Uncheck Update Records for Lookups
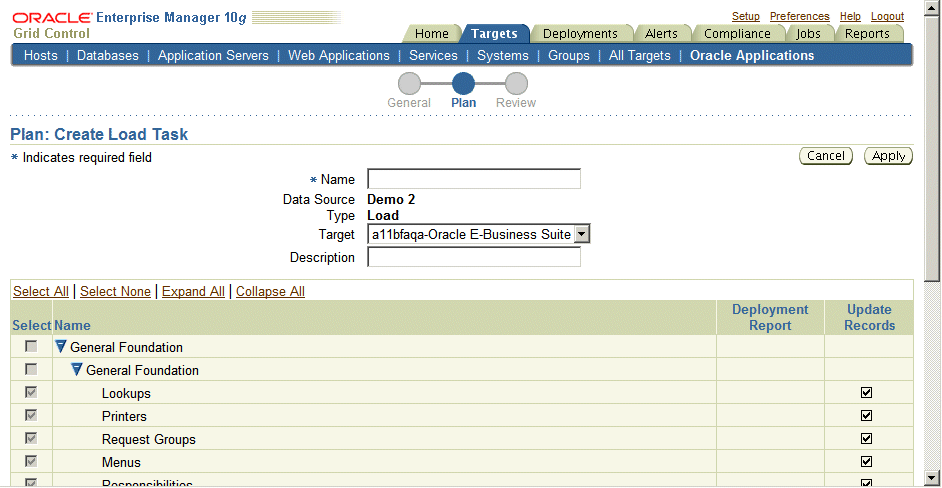Screen dimensions: 942x488 tap(866, 393)
